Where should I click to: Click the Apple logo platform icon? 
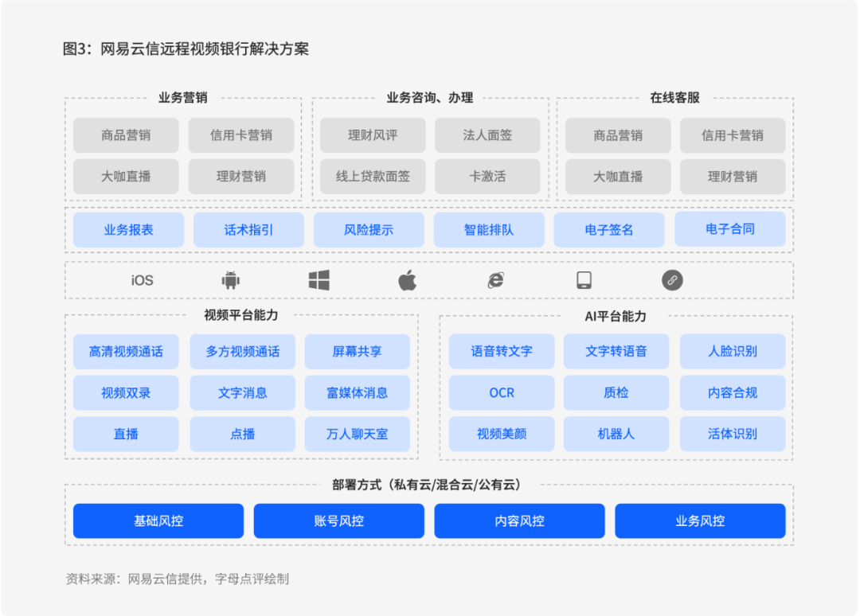click(x=407, y=281)
